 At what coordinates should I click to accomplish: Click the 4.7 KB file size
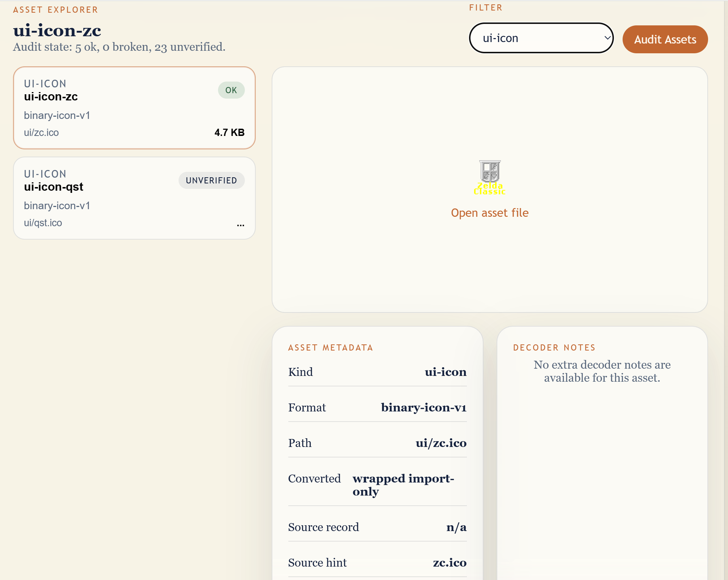click(x=230, y=133)
